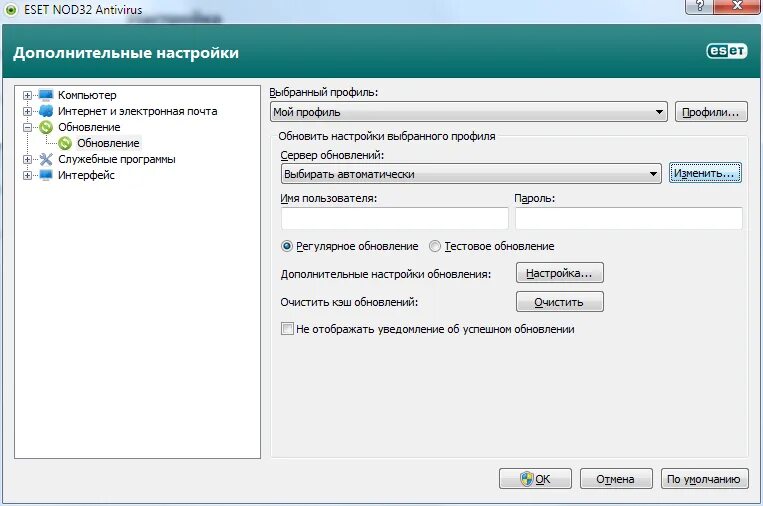Viewport: 763px width, 506px height.
Task: Expand the Интернет и электронная почта node
Action: pyautogui.click(x=27, y=111)
